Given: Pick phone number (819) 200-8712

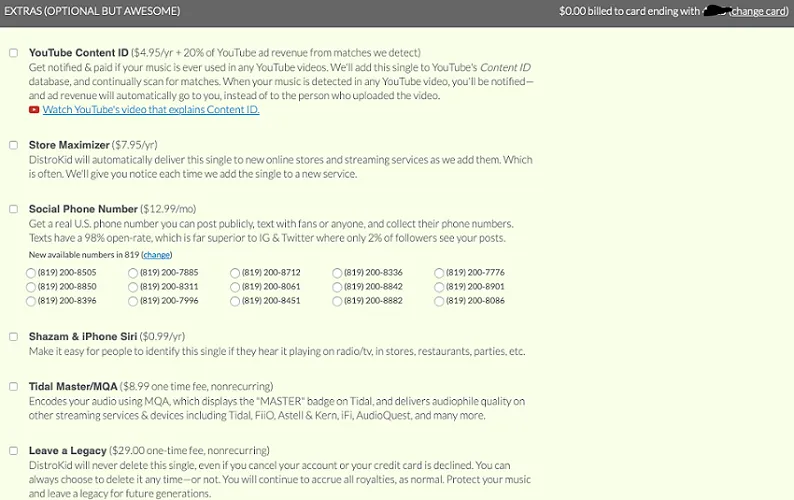Looking at the screenshot, I should tap(235, 273).
